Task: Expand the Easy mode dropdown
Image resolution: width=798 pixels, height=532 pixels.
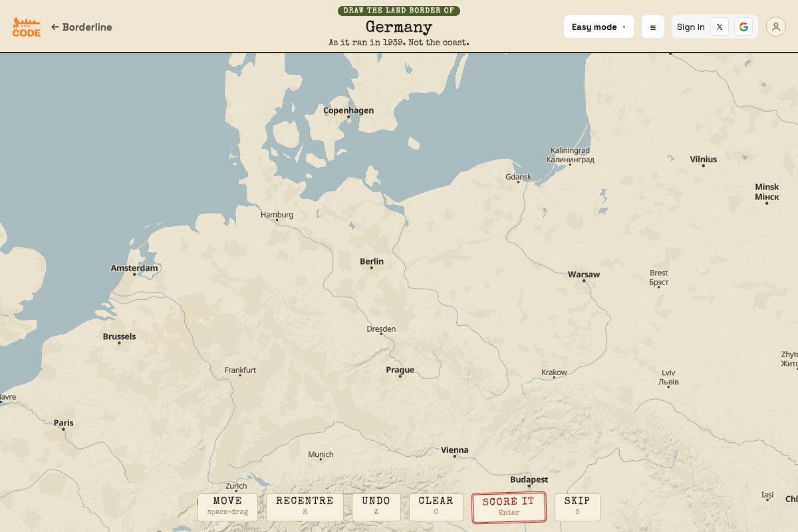Action: click(x=598, y=27)
